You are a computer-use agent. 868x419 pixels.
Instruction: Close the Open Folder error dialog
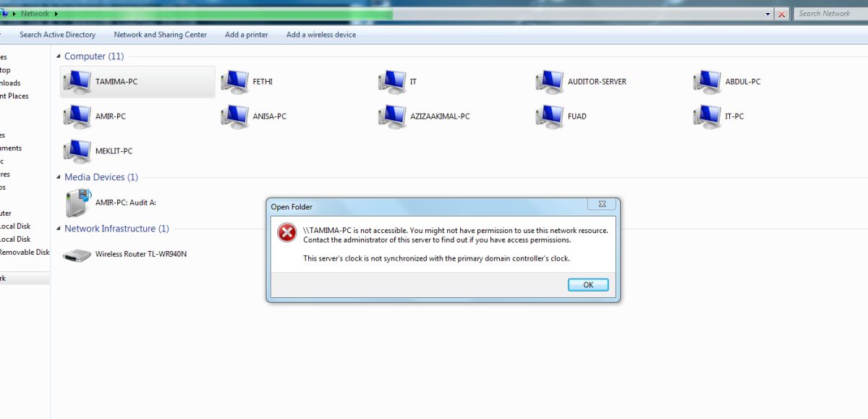pyautogui.click(x=602, y=204)
